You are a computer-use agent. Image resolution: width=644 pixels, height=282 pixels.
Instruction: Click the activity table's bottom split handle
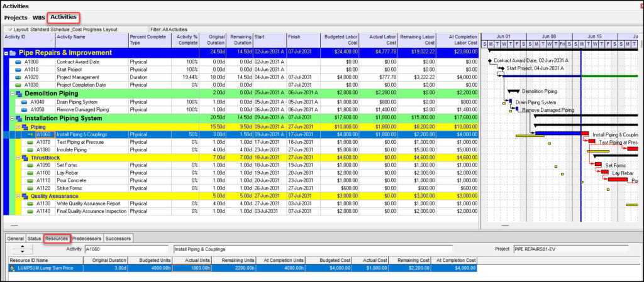click(x=14, y=225)
